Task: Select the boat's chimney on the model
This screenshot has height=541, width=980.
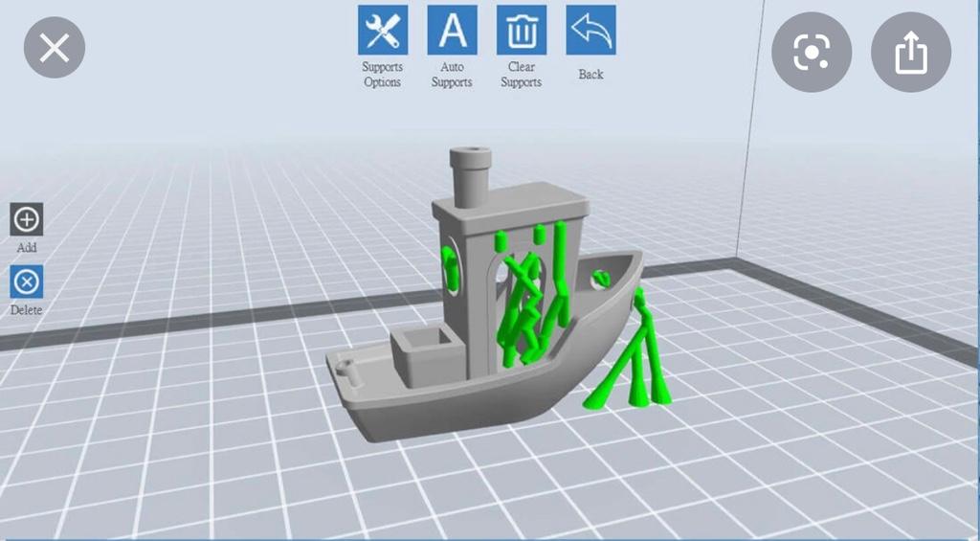Action: pyautogui.click(x=469, y=175)
